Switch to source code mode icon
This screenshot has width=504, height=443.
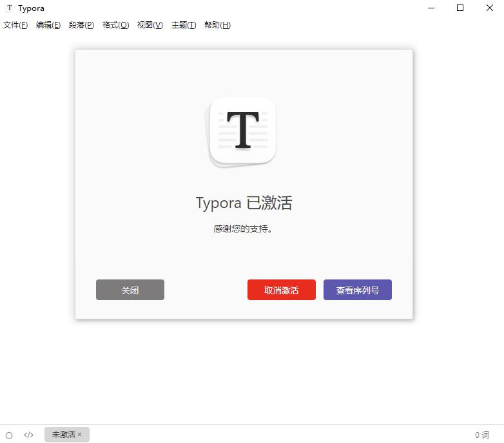[x=28, y=435]
